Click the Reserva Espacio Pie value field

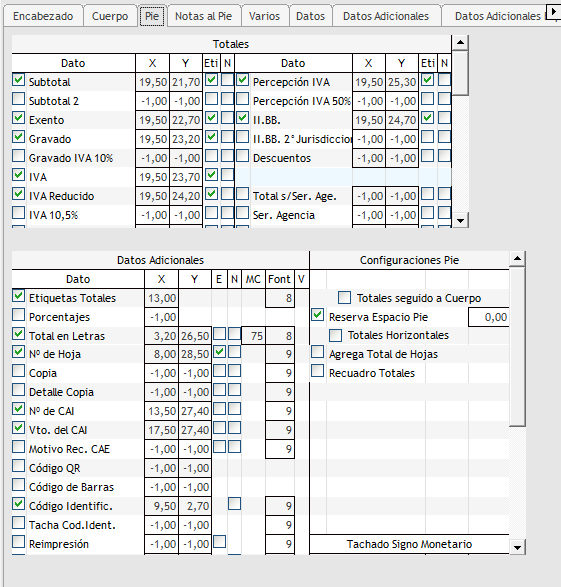pyautogui.click(x=489, y=317)
